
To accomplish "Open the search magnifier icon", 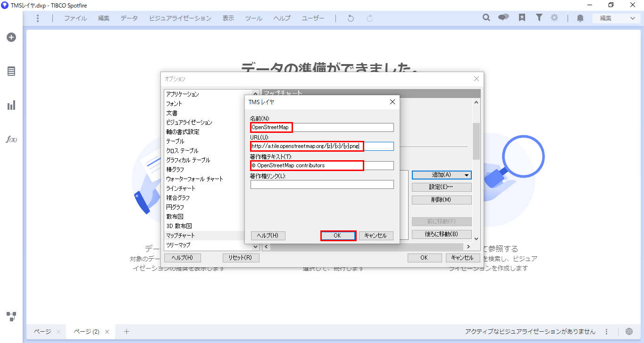I will (x=486, y=18).
